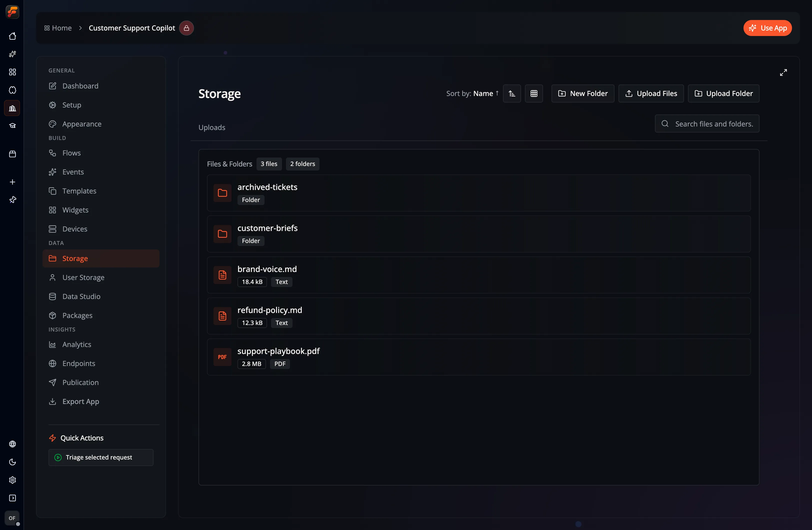Image resolution: width=812 pixels, height=530 pixels.
Task: Click the 3 files count badge
Action: [269, 164]
